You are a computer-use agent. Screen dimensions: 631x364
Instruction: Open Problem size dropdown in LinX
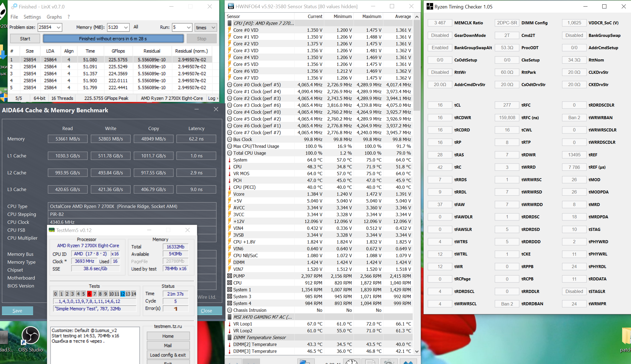58,27
